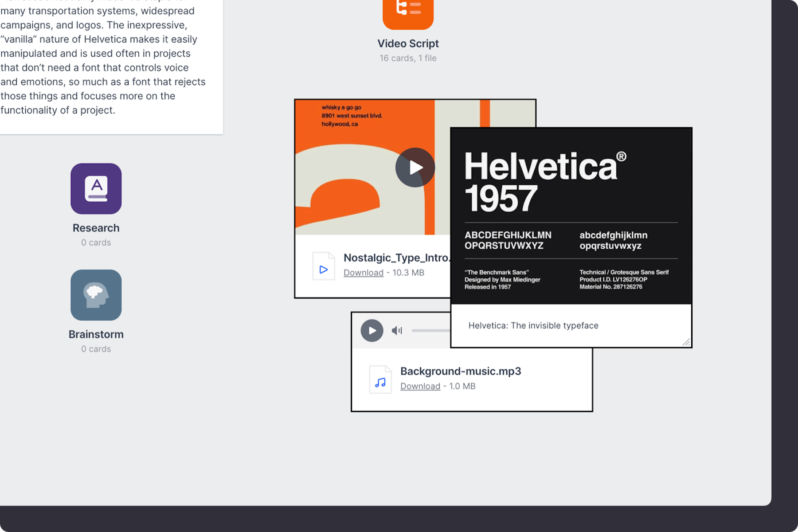Mute the audio player volume
The image size is (798, 532).
pyautogui.click(x=397, y=331)
